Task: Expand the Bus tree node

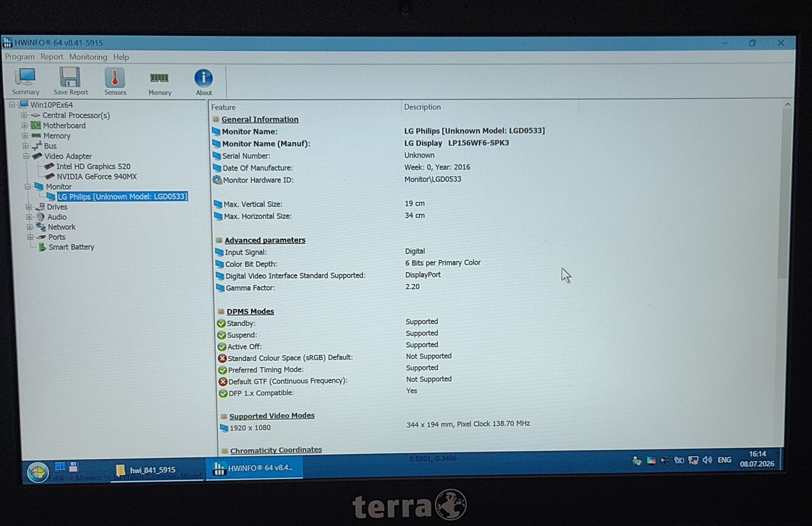Action: 26,146
